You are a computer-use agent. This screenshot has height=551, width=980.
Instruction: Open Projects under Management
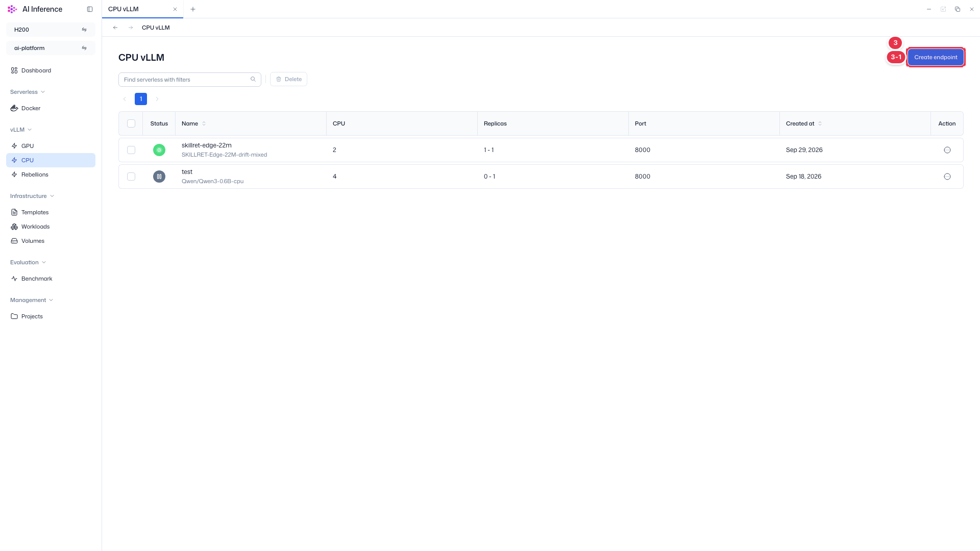(51, 316)
